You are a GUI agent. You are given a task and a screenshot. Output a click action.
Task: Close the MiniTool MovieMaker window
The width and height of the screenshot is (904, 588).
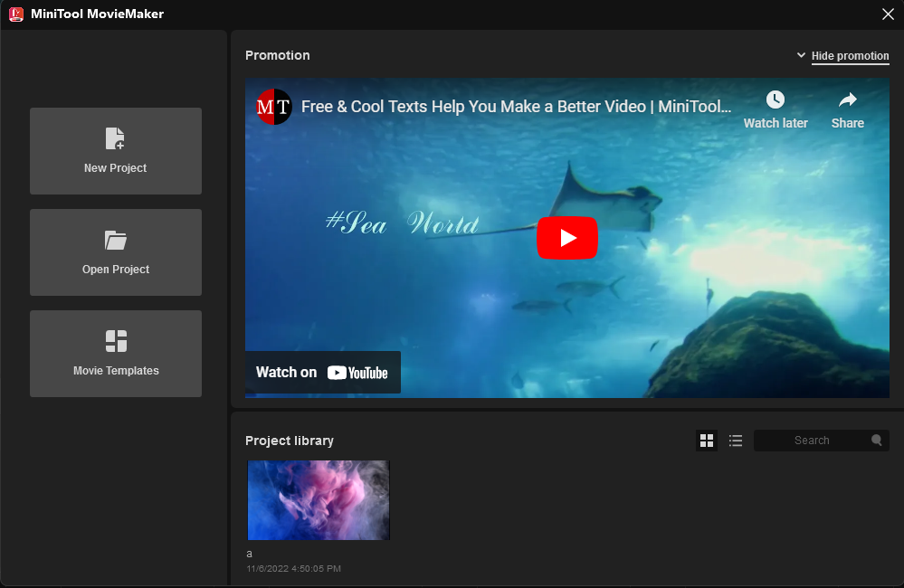888,14
